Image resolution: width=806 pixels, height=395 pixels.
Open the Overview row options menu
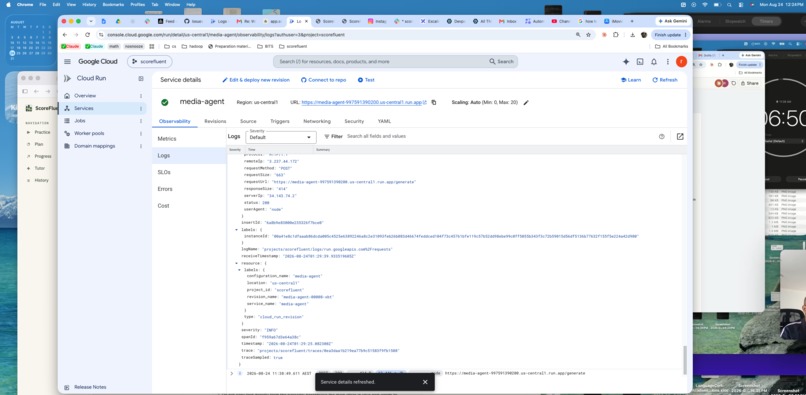(x=141, y=96)
